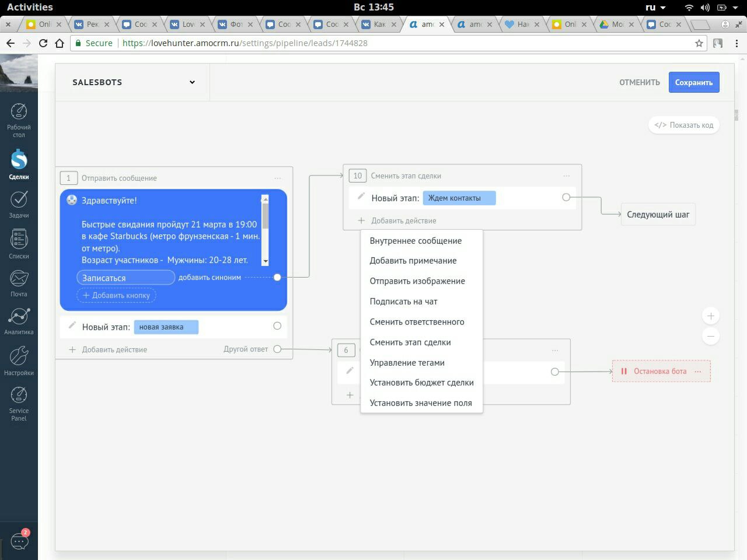
Task: Select Установить бюджет сделки action
Action: click(x=421, y=383)
